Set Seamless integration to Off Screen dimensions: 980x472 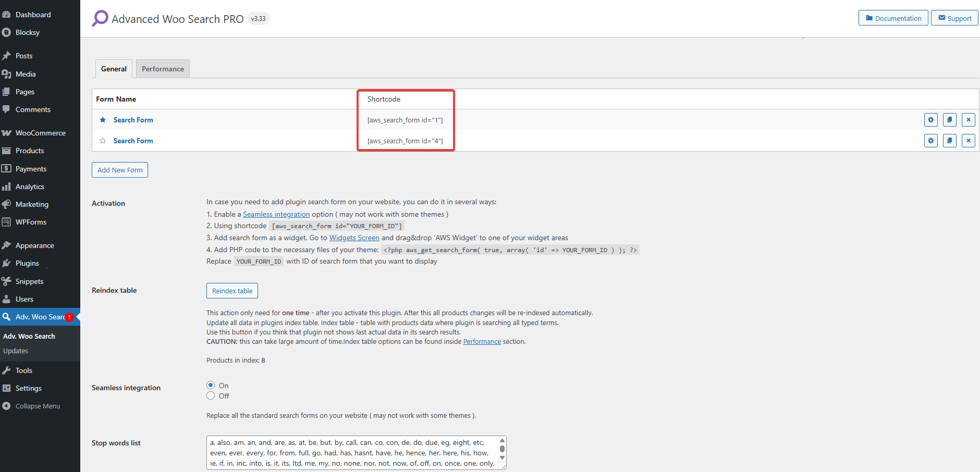click(211, 396)
